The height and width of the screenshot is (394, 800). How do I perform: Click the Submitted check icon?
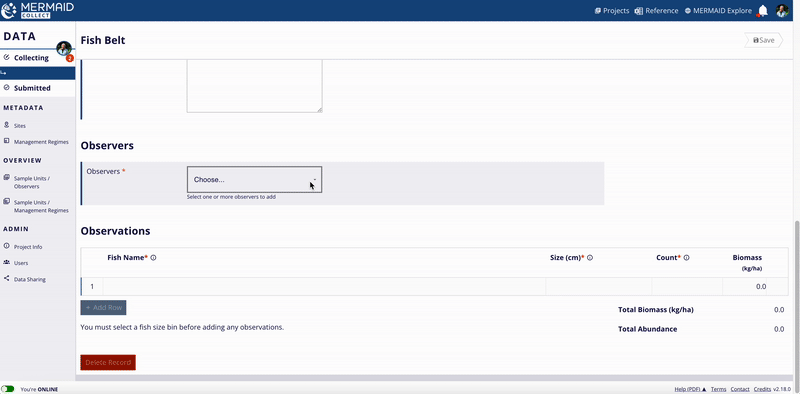(7, 87)
